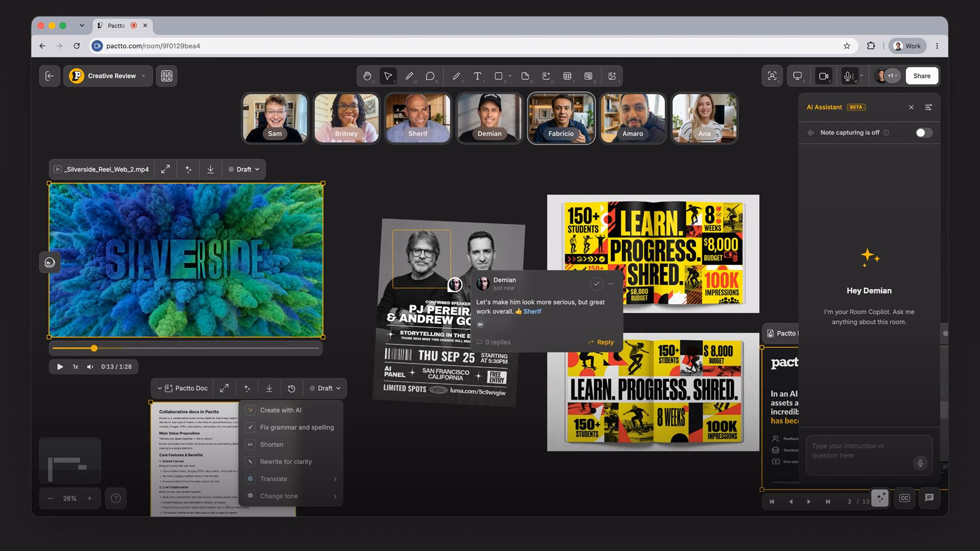Close the AI Assistant panel
The image size is (980, 551).
pos(911,107)
